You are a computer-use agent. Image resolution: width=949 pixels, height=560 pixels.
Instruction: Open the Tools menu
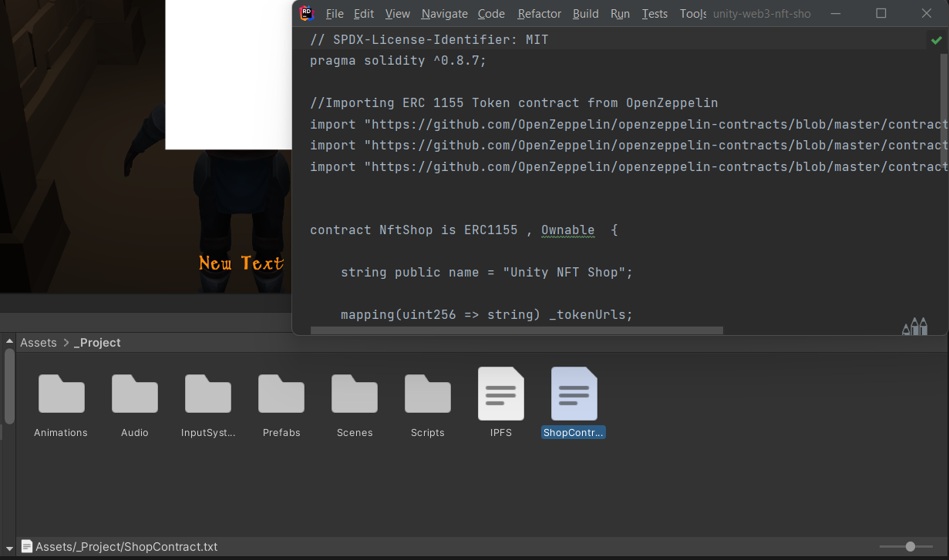click(x=693, y=14)
